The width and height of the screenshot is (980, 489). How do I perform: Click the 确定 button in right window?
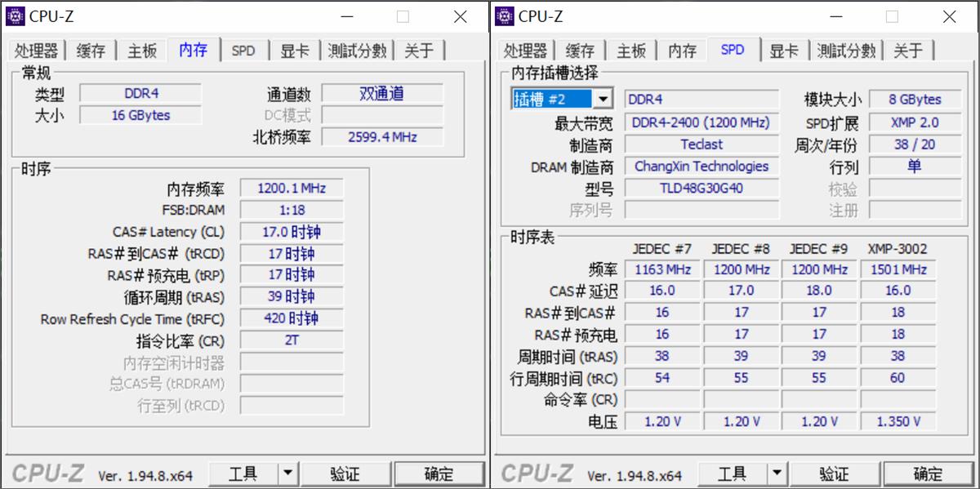[928, 473]
